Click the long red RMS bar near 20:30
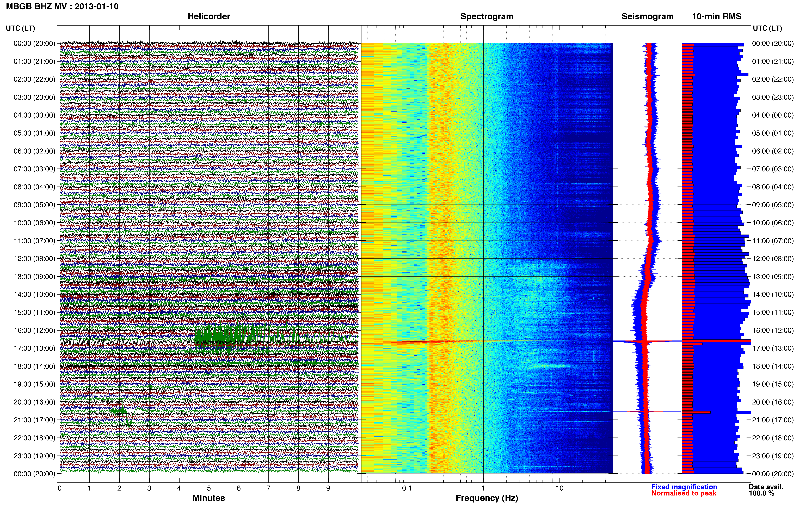812x508 pixels. tap(696, 412)
